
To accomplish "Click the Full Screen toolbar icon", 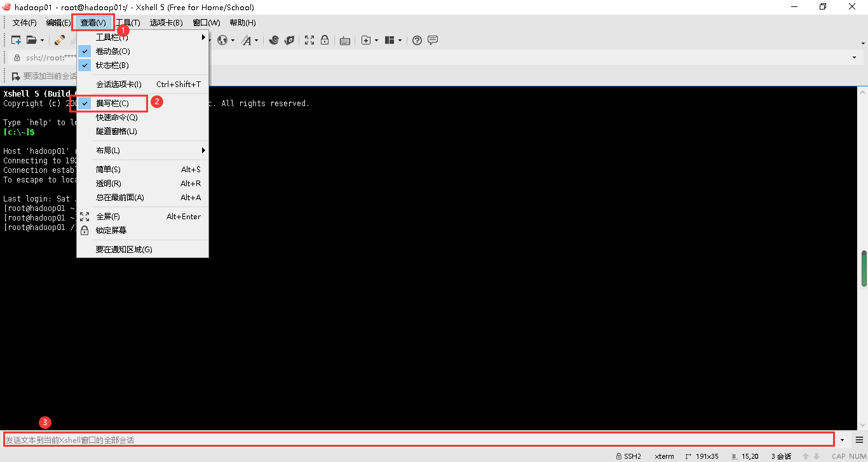I will coord(309,40).
